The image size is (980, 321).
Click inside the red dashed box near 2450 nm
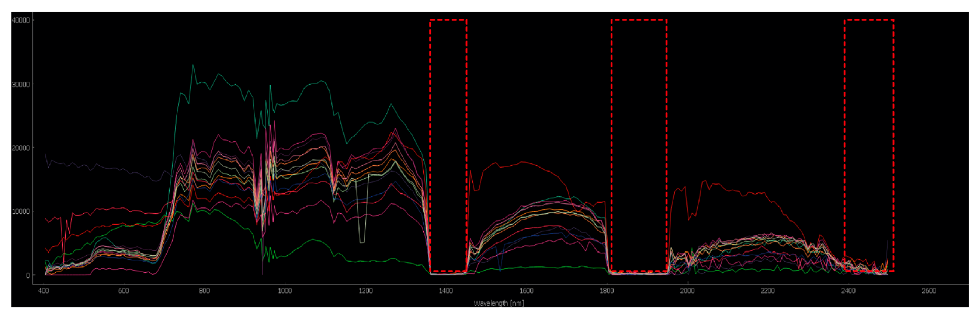pyautogui.click(x=869, y=144)
